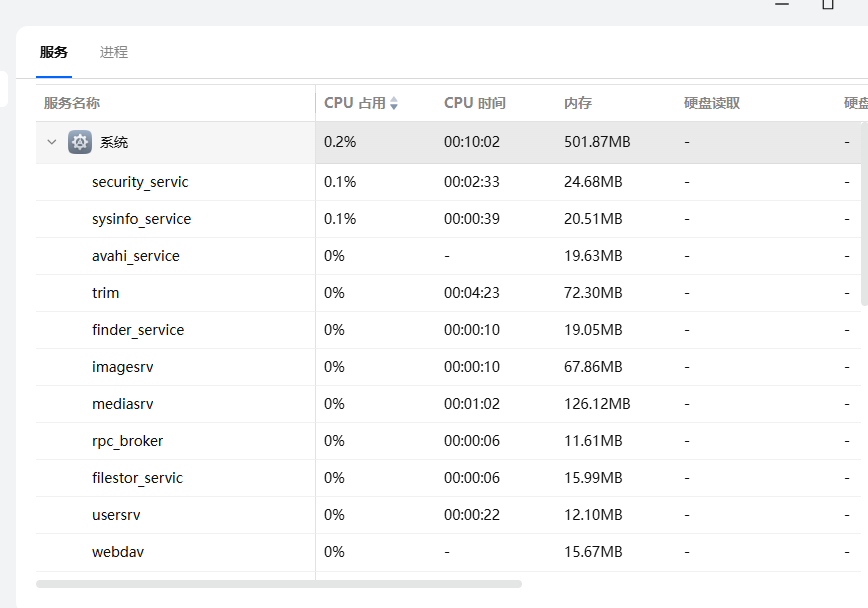Click the 硬盘读取 column header
Image resolution: width=868 pixels, height=608 pixels.
pos(712,103)
